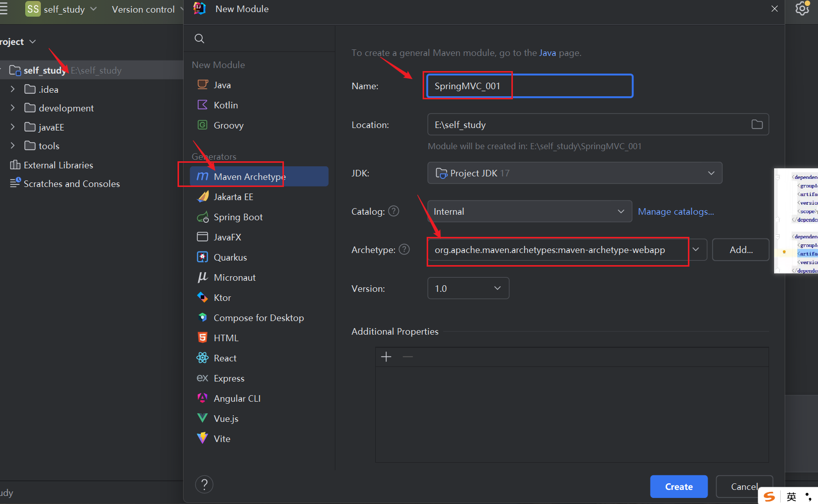
Task: Open the help button in dialog
Action: coord(204,485)
